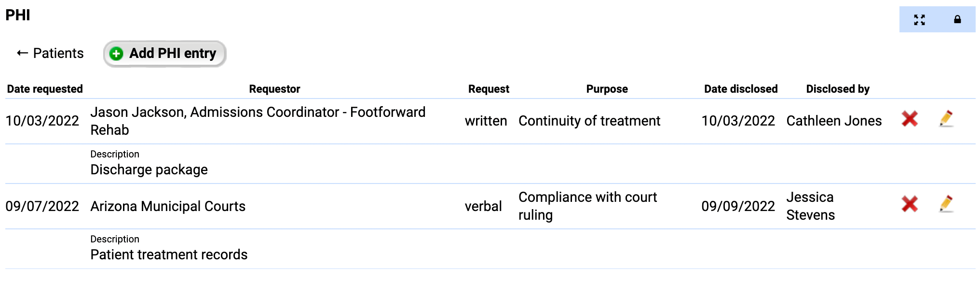Viewport: 980px width, 282px height.
Task: Edit the Arizona Municipal Courts entry
Action: [x=946, y=204]
